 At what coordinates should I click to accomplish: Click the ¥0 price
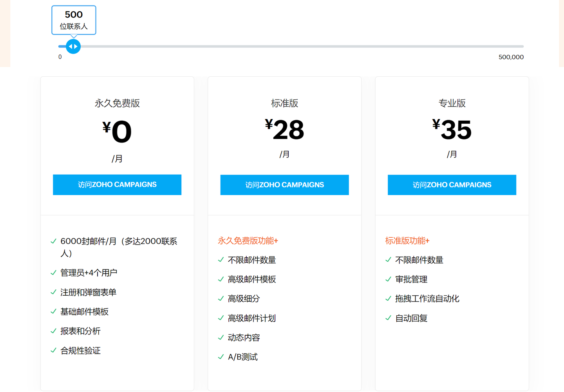[x=117, y=132]
